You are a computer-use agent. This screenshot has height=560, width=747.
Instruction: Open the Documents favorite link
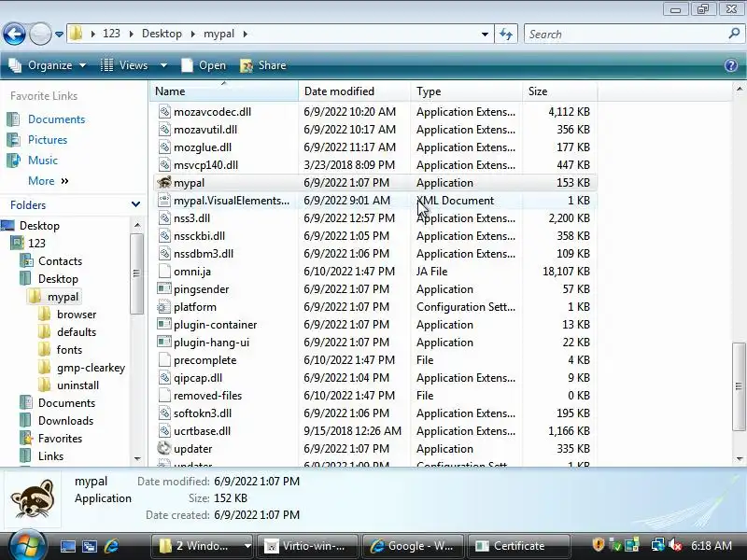click(56, 119)
